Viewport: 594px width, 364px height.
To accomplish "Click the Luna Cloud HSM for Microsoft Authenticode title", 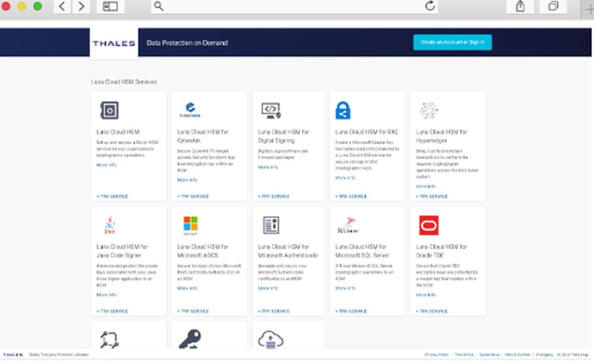I will (288, 251).
